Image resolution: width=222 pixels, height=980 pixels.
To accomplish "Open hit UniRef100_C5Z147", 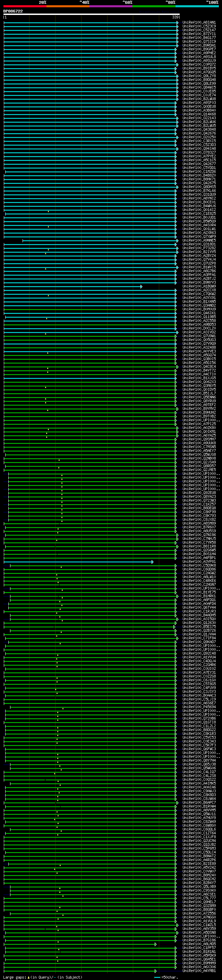I will pyautogui.click(x=199, y=30).
